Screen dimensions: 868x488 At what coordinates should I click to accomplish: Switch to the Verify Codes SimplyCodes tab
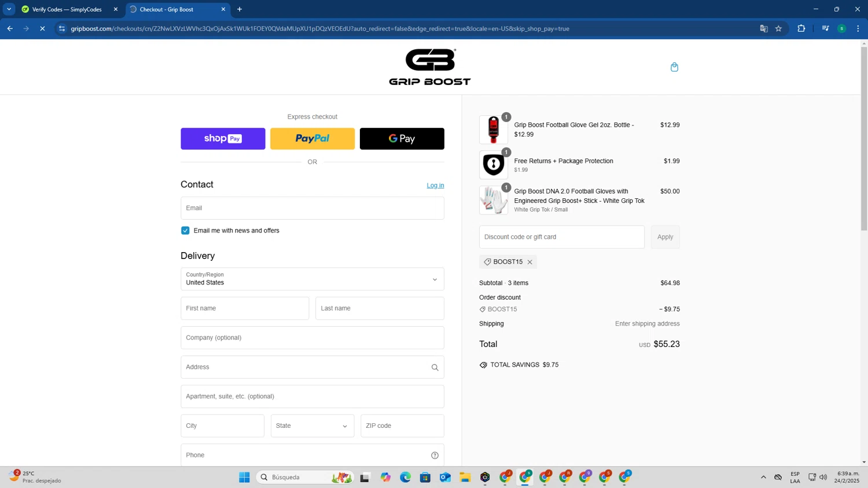click(x=68, y=9)
